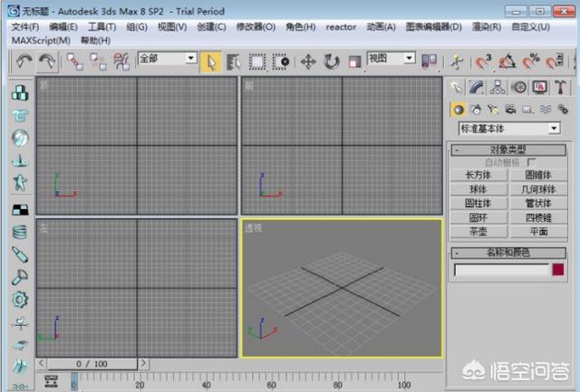
Task: Open the reactor menu
Action: coord(341,27)
